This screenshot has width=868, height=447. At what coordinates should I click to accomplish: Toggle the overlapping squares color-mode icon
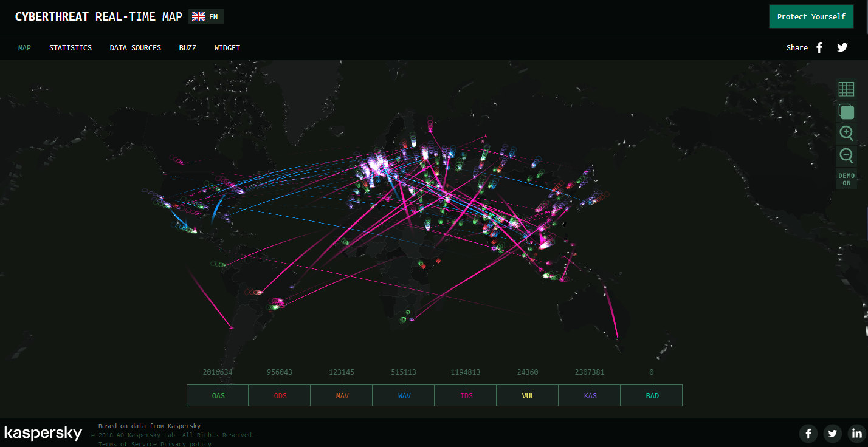point(846,111)
